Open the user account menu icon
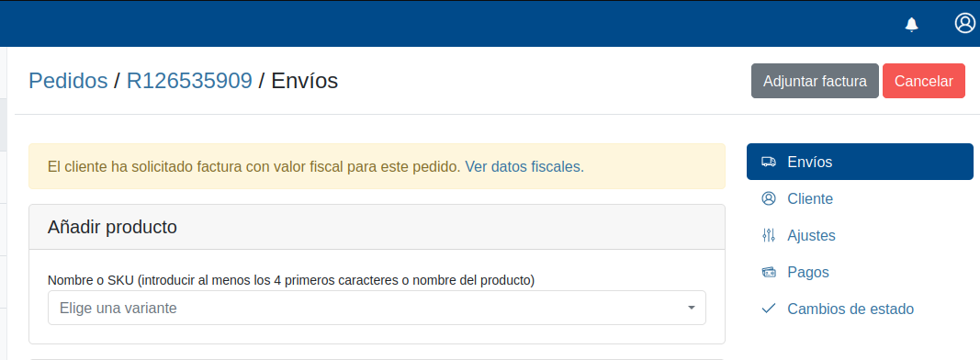 965,23
